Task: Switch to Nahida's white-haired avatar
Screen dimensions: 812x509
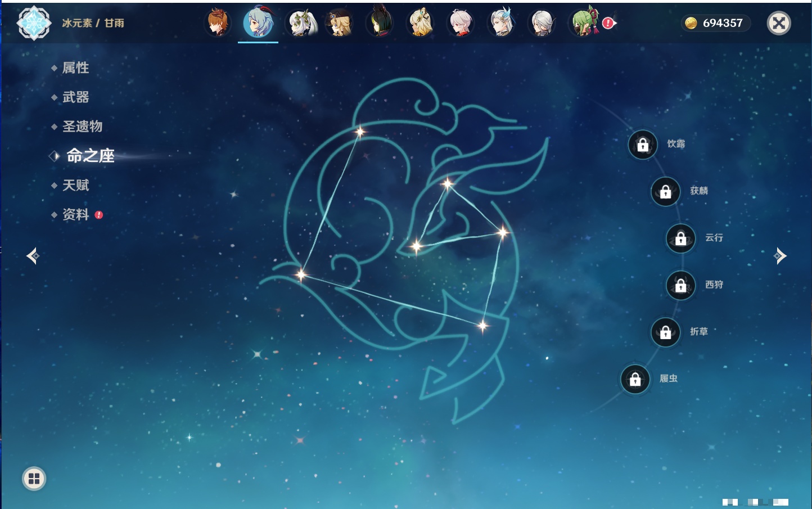Action: (x=302, y=23)
